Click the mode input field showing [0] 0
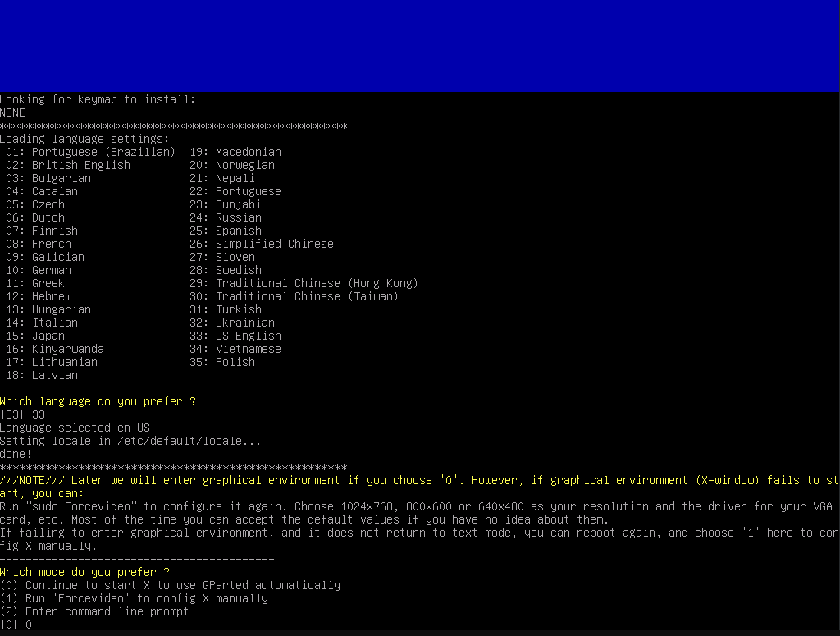 pos(16,625)
